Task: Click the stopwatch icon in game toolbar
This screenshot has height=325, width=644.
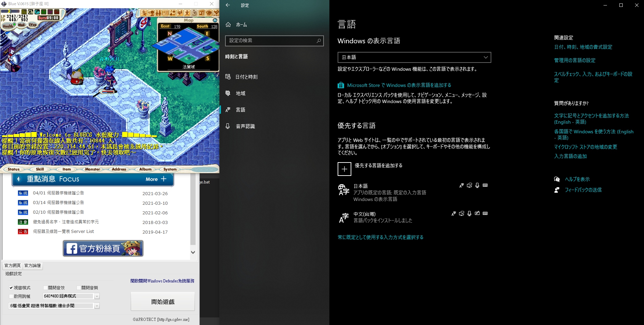Action: point(194,13)
